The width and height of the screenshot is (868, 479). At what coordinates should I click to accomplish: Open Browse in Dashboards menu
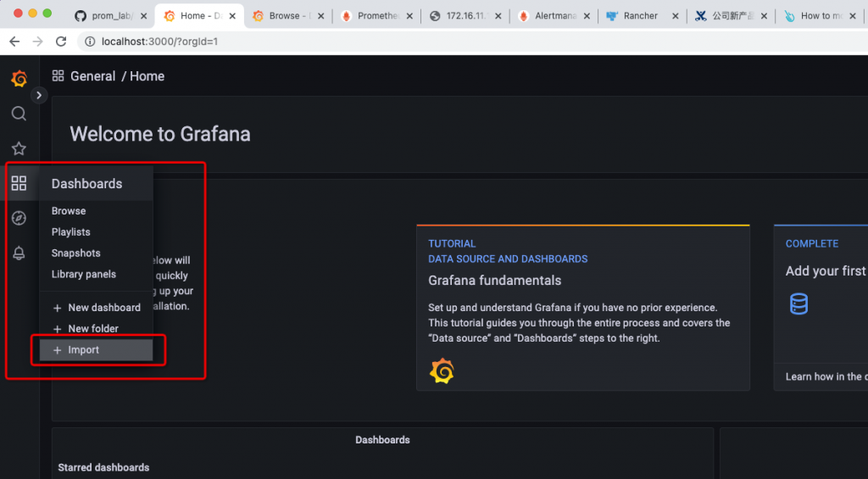coord(97,211)
